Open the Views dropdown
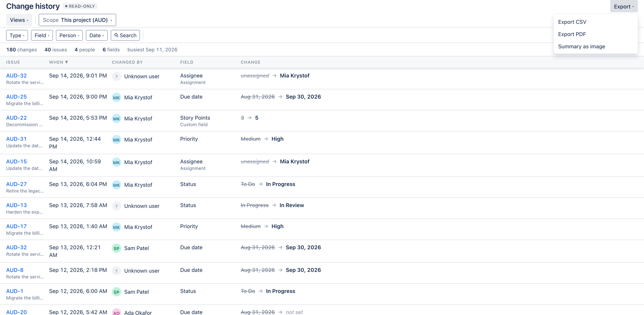Screen dimensions: 644x315 tap(19, 20)
